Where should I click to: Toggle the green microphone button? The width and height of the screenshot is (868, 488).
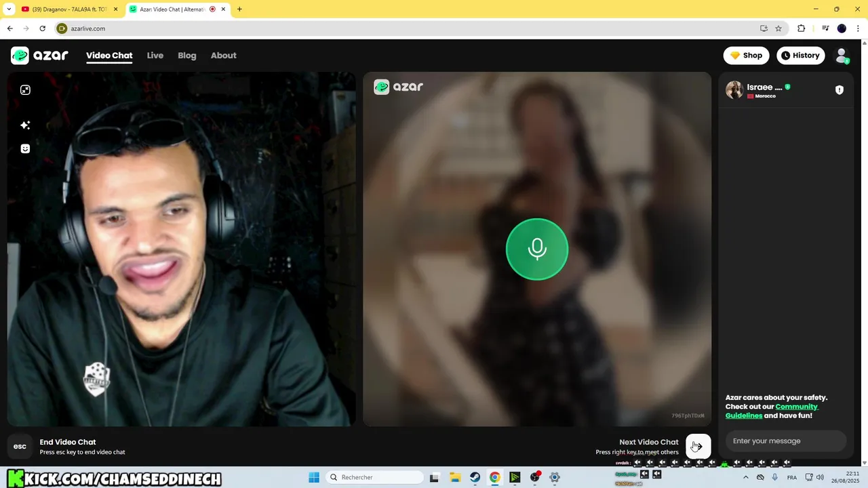click(x=537, y=249)
